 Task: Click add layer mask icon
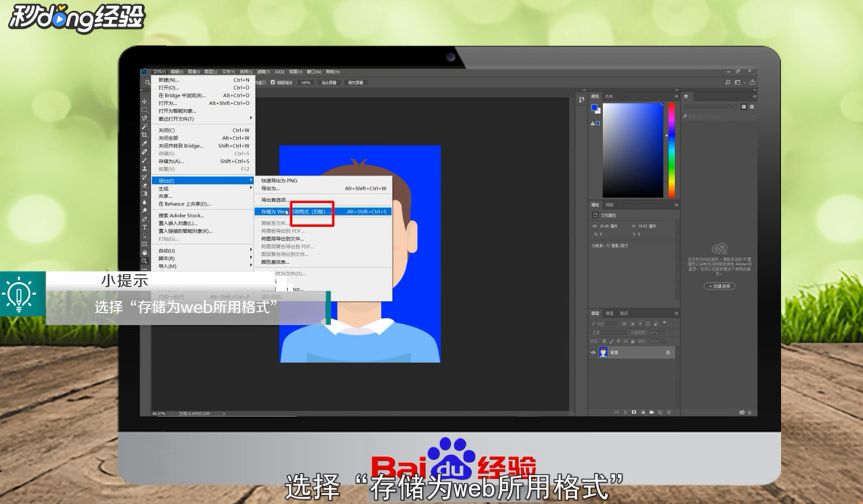tap(634, 412)
